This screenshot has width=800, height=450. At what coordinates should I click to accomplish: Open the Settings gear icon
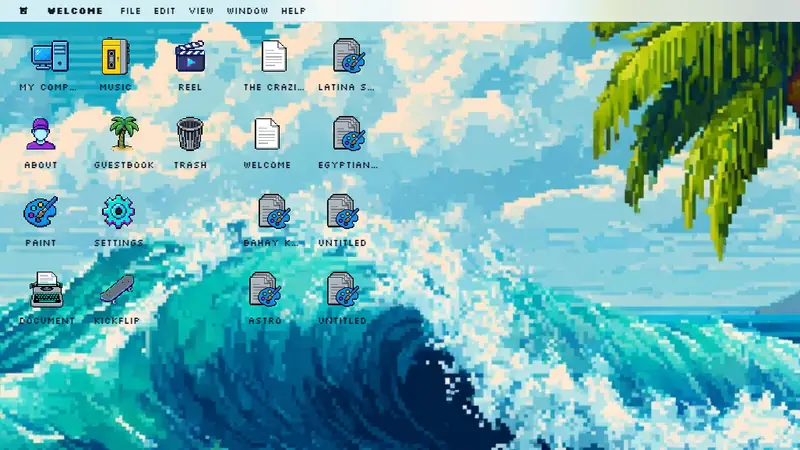pos(118,212)
